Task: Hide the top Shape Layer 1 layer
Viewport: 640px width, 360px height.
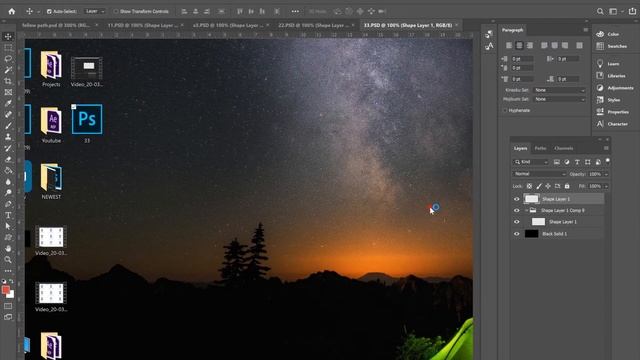Action: pos(516,199)
